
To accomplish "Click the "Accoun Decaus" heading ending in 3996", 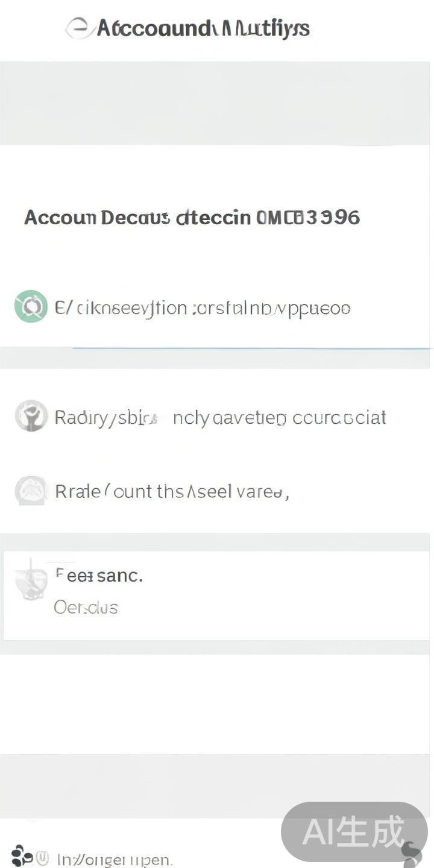I will coord(192,218).
